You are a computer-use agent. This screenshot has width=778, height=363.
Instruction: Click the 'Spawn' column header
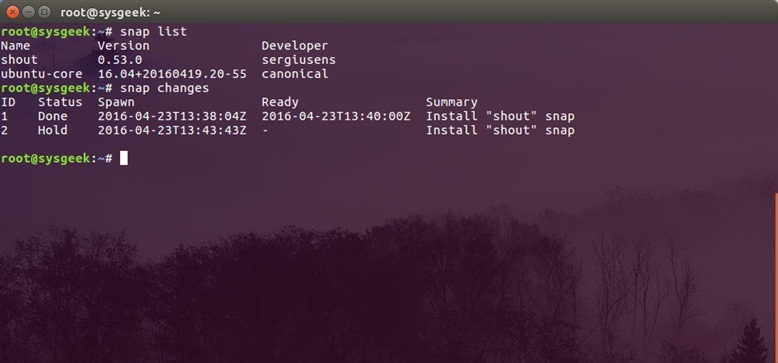[x=116, y=103]
